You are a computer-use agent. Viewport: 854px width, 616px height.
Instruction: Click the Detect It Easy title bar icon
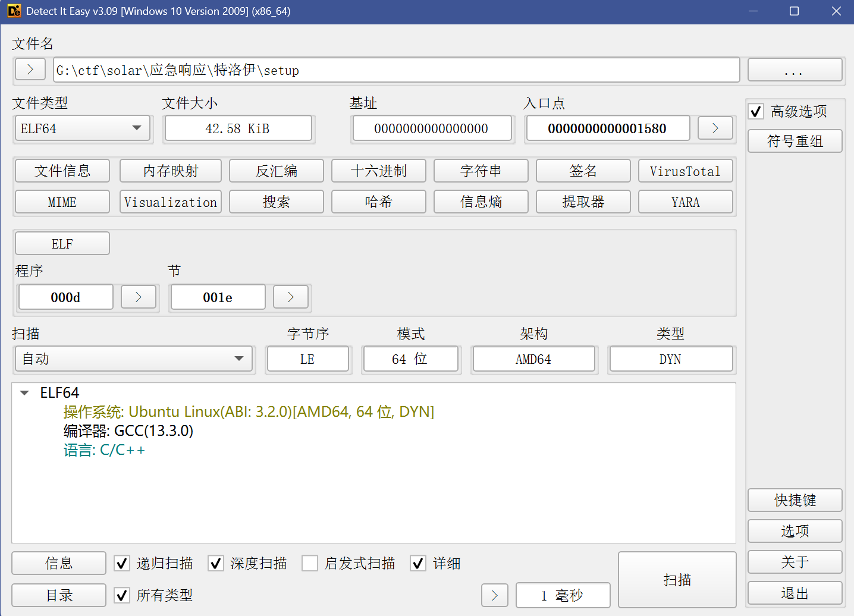coord(14,11)
